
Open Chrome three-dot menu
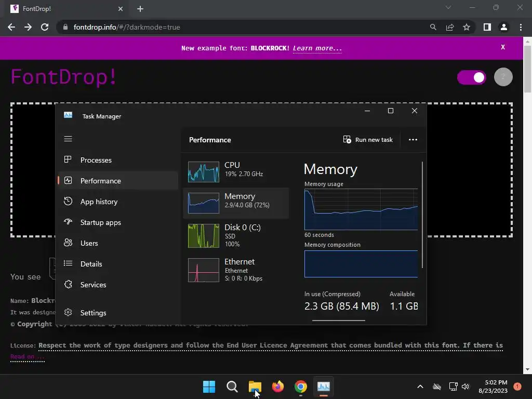click(x=521, y=27)
